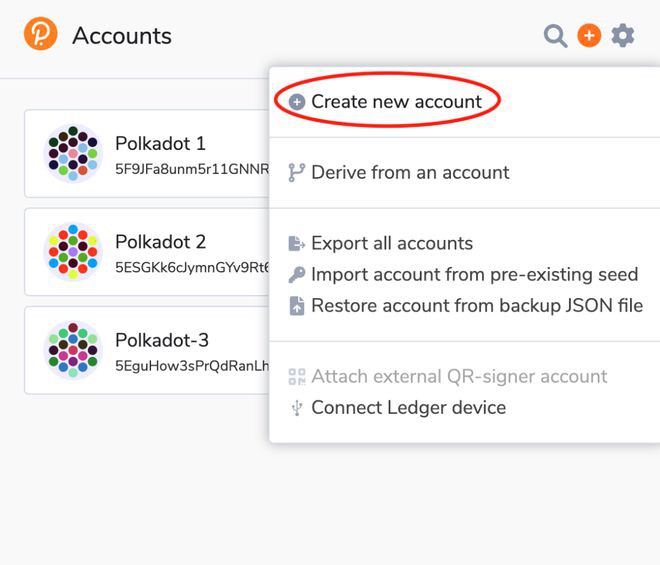The height and width of the screenshot is (565, 660).
Task: Select Export all accounts
Action: pyautogui.click(x=392, y=244)
